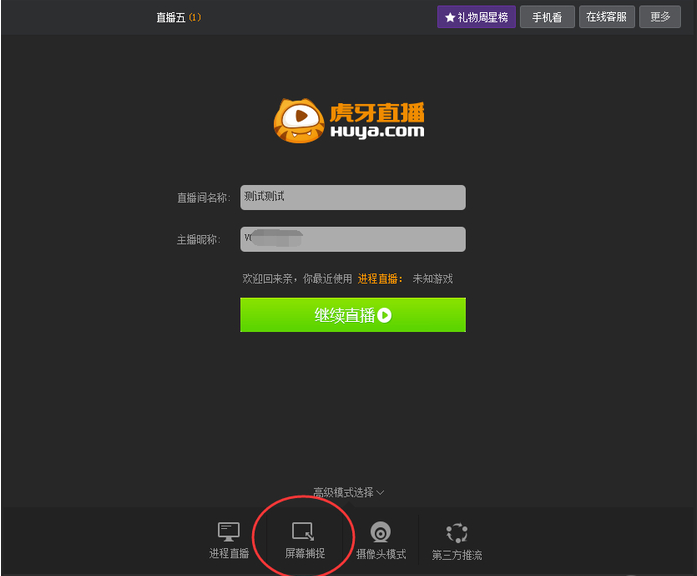Screen dimensions: 697x576
Task: Click the 直播五 title text
Action: pyautogui.click(x=171, y=17)
